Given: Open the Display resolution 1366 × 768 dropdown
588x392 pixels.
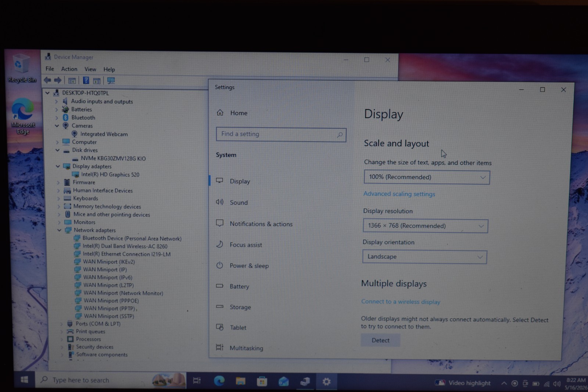Looking at the screenshot, I should click(425, 226).
